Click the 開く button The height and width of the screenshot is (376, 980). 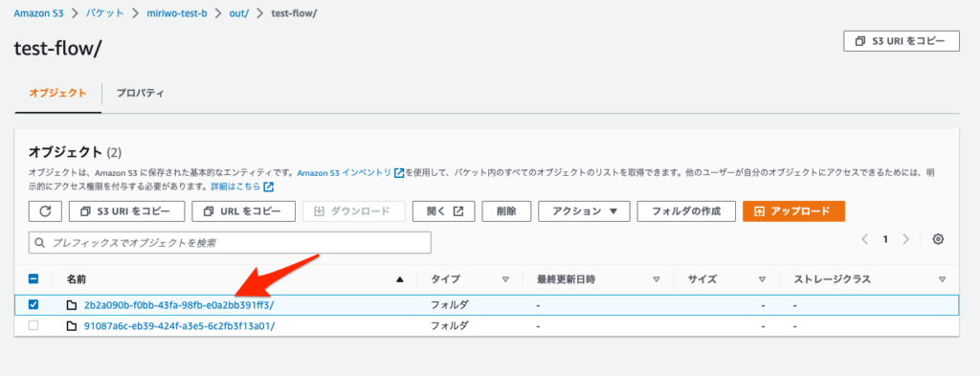444,211
